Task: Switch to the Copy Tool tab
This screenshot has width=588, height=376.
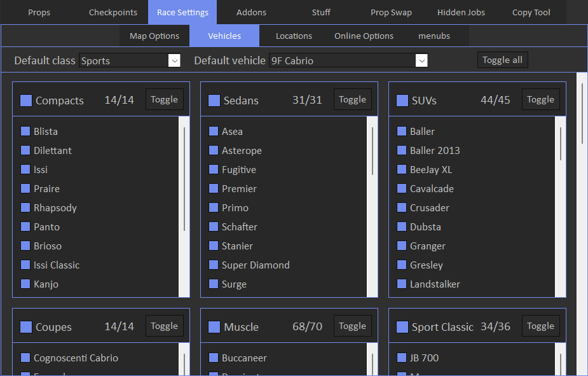Action: click(531, 12)
